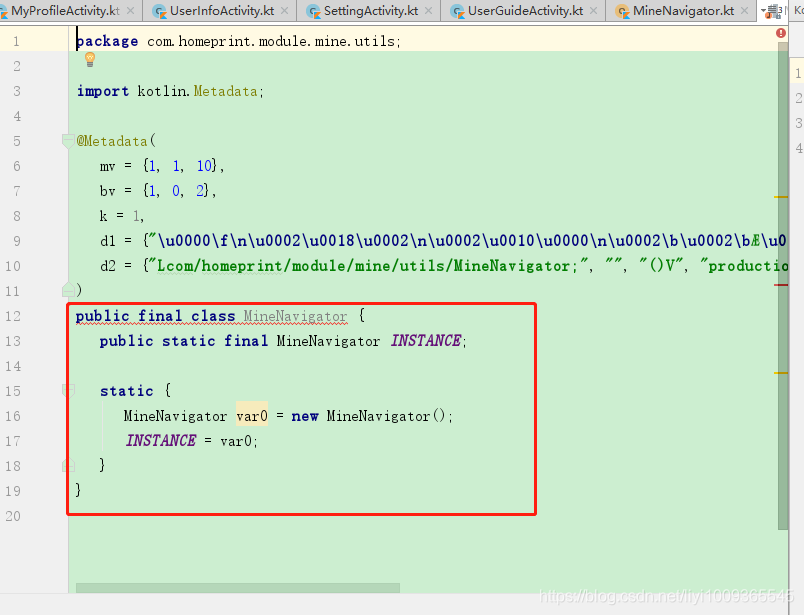Click the d2 string 'Lcom/homeprint/module/mine/utils/MineNavigator;'
The width and height of the screenshot is (804, 615).
coord(367,266)
